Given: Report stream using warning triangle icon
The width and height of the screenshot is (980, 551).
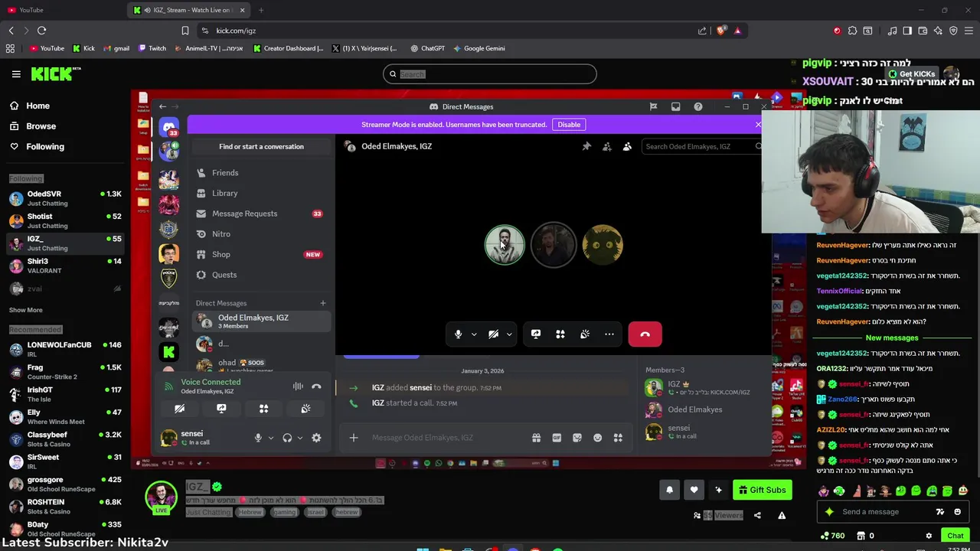Looking at the screenshot, I should pyautogui.click(x=782, y=516).
